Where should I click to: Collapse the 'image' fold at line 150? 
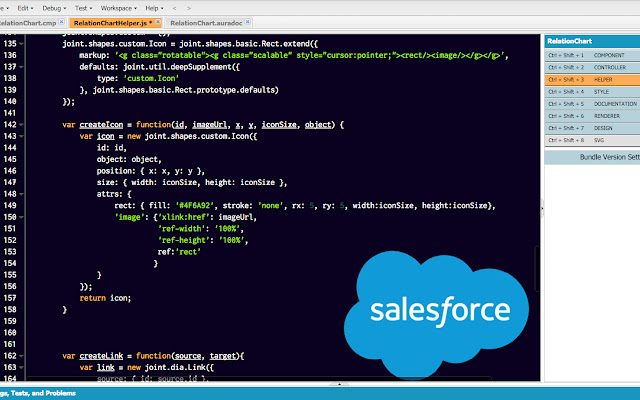click(21, 217)
